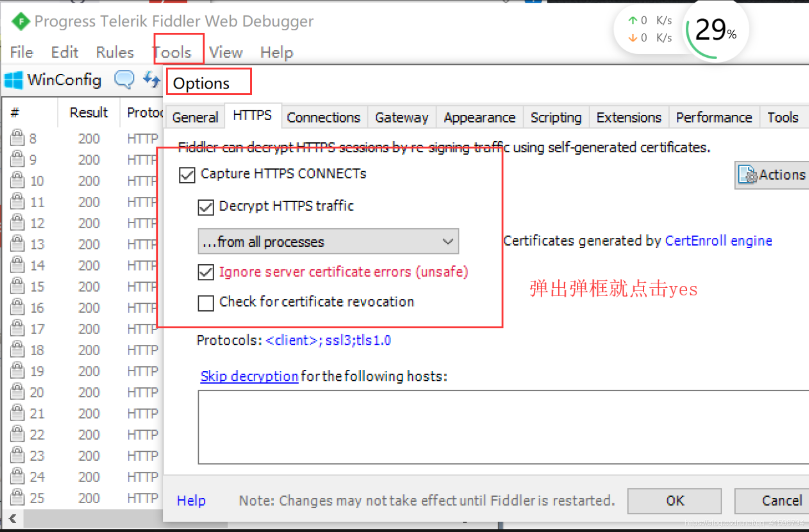The height and width of the screenshot is (532, 809).
Task: Click the session list scroll-left arrow
Action: pos(13,519)
